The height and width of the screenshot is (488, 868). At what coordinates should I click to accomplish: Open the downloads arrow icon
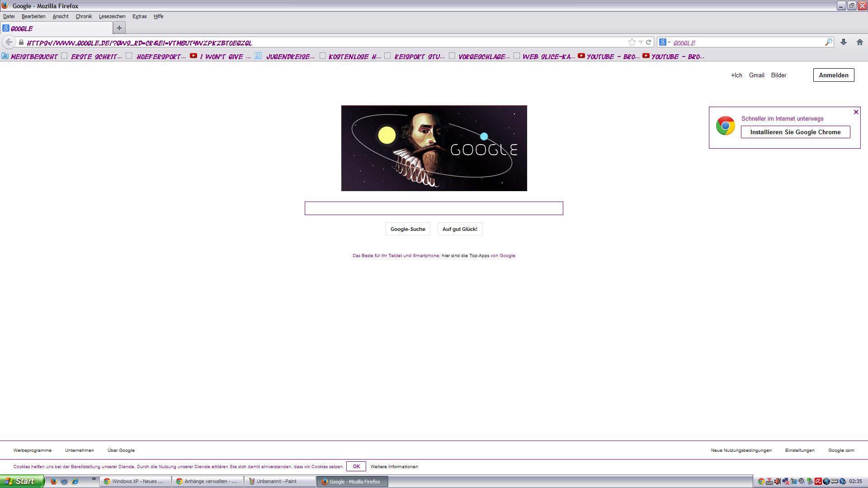pos(843,42)
